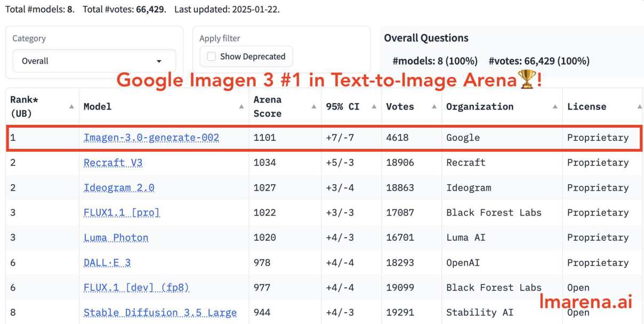The height and width of the screenshot is (324, 644).
Task: Visit the FLUX.1 [dev] (fp8) link
Action: (136, 288)
